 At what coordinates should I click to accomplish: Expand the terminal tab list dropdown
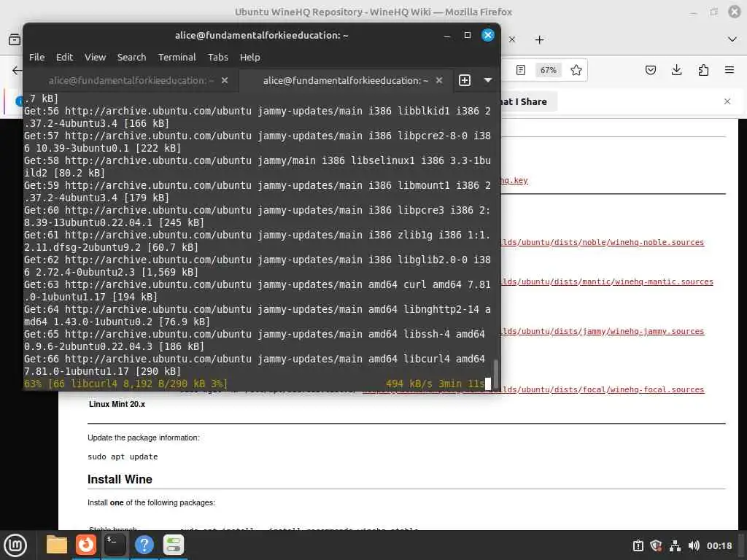[x=488, y=80]
